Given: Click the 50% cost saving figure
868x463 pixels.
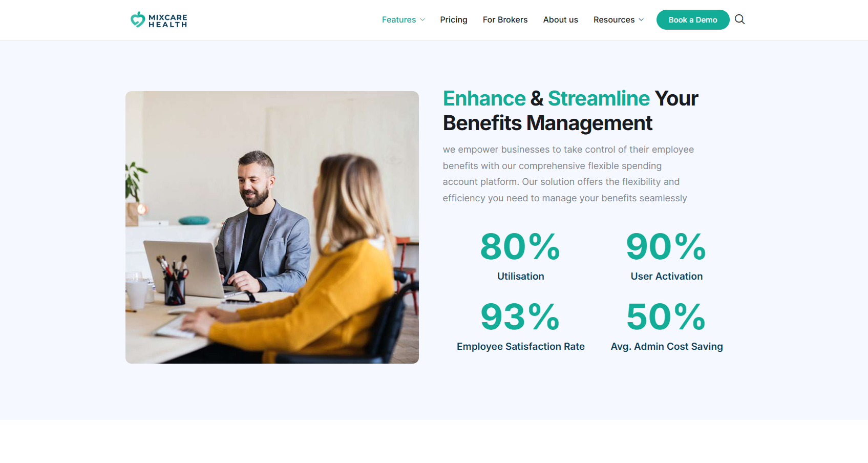Looking at the screenshot, I should (666, 317).
